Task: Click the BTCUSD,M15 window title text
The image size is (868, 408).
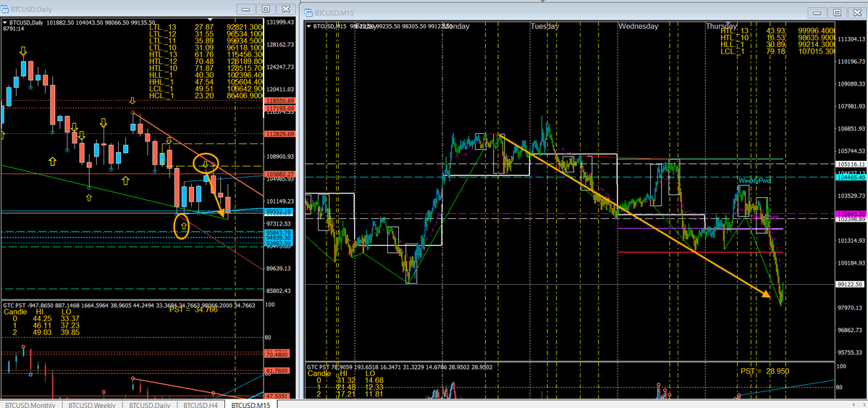Action: (334, 12)
